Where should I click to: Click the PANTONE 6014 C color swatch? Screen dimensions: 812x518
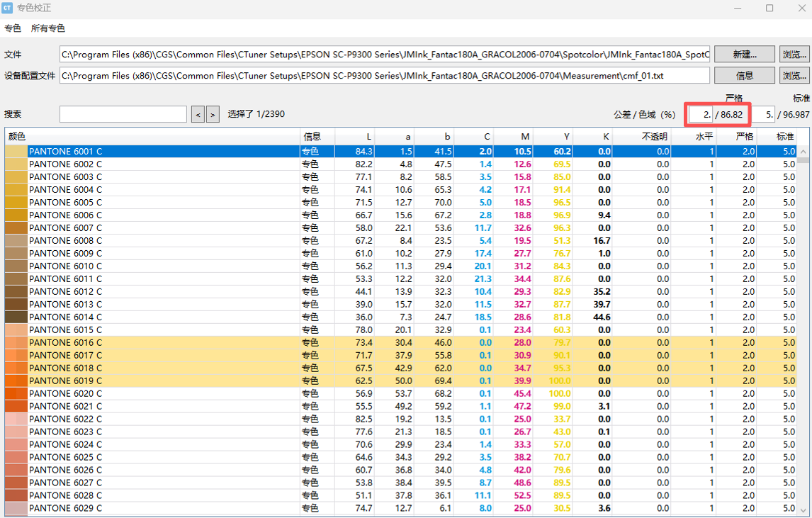pyautogui.click(x=16, y=317)
